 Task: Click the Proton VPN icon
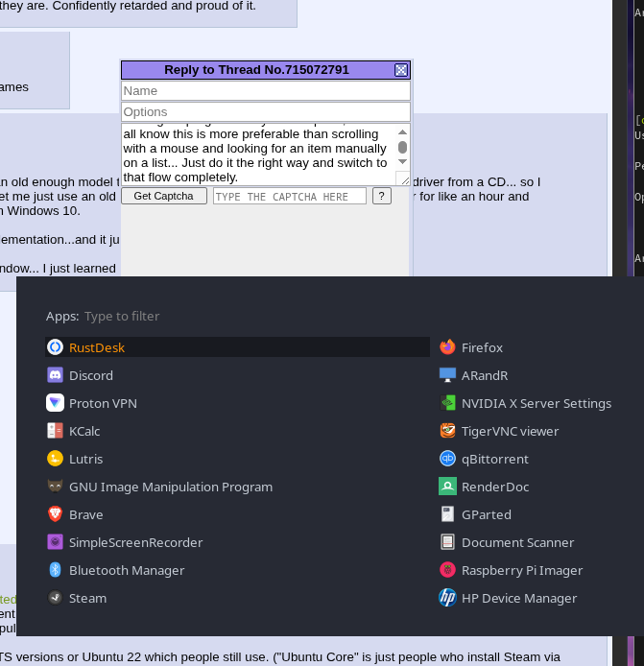click(x=55, y=403)
